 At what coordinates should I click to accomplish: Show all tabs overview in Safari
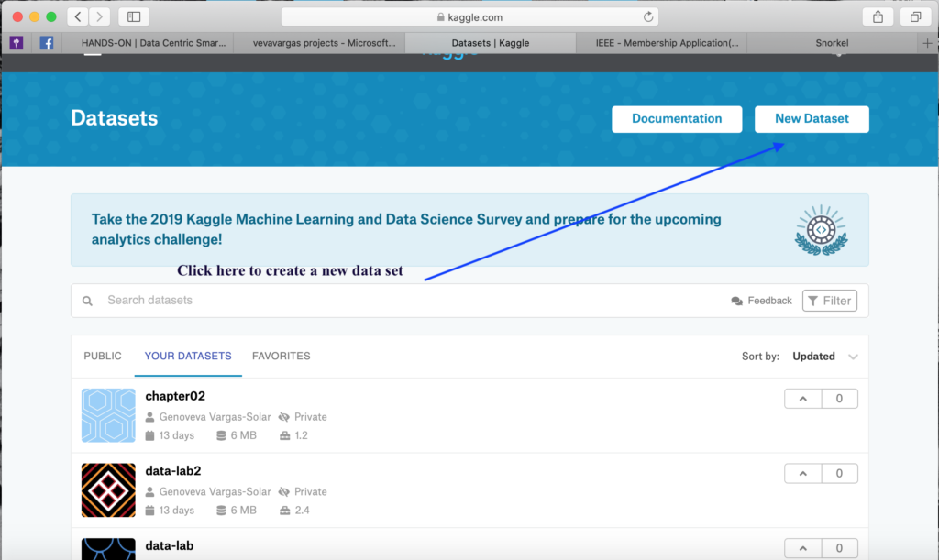(916, 16)
